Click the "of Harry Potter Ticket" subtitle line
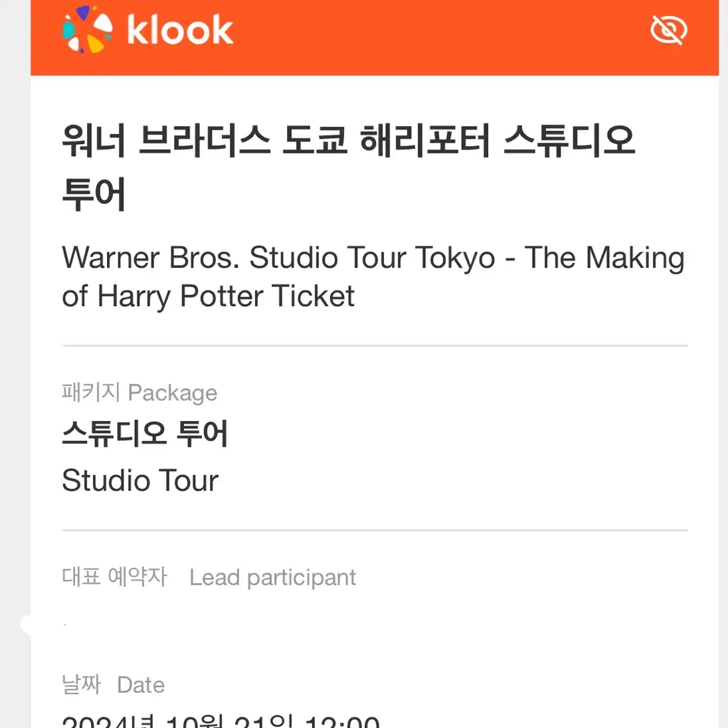 (x=209, y=296)
